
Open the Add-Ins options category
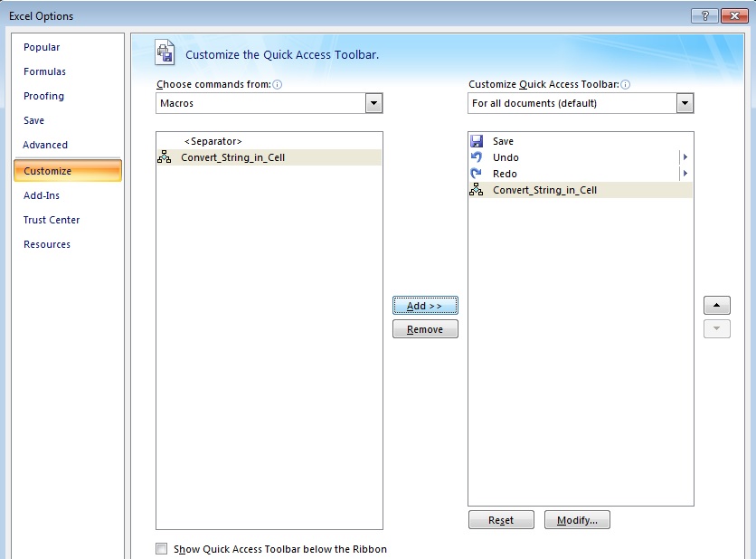[x=42, y=195]
